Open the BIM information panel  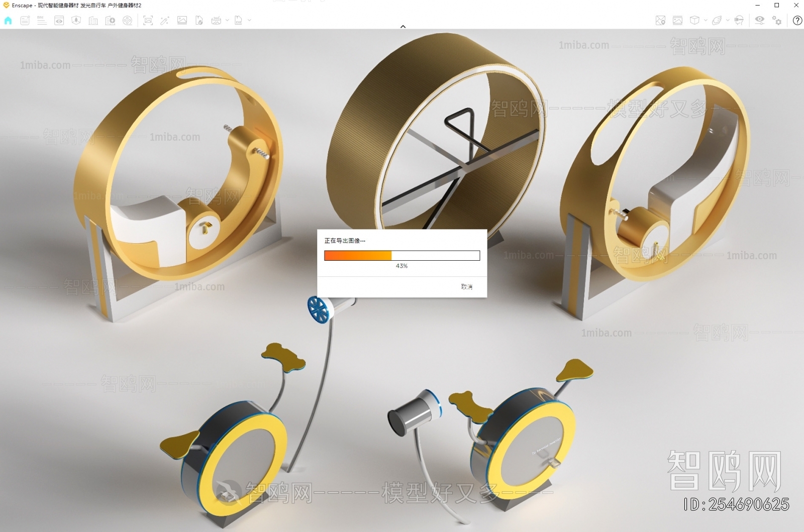click(42, 21)
